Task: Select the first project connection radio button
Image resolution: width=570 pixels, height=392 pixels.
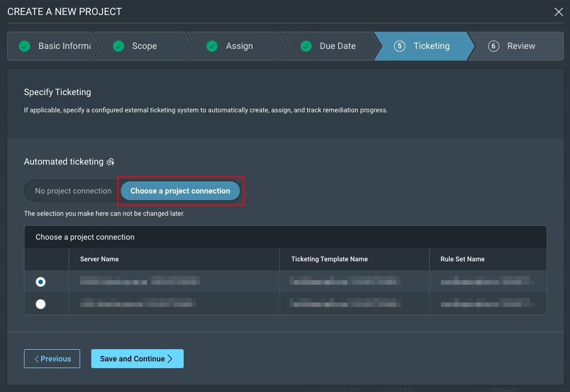Action: [x=41, y=282]
